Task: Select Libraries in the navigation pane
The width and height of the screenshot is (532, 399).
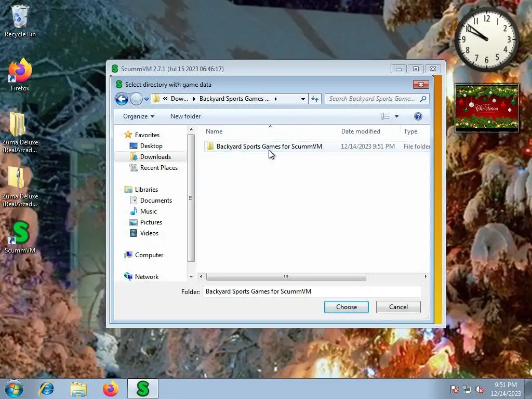Action: click(x=146, y=189)
